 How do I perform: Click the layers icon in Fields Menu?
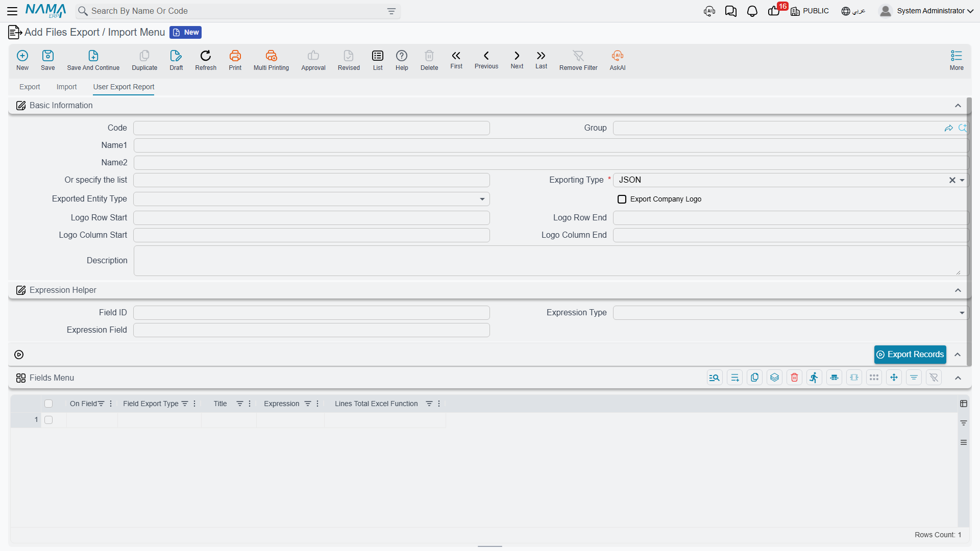click(x=774, y=378)
